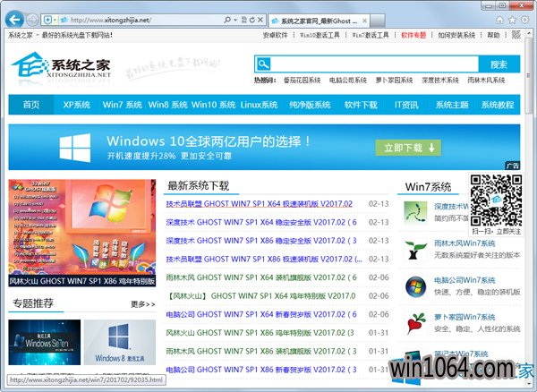This screenshot has height=392, width=537.
Task: Close the 系统之家官网 browser tab
Action: [x=364, y=21]
